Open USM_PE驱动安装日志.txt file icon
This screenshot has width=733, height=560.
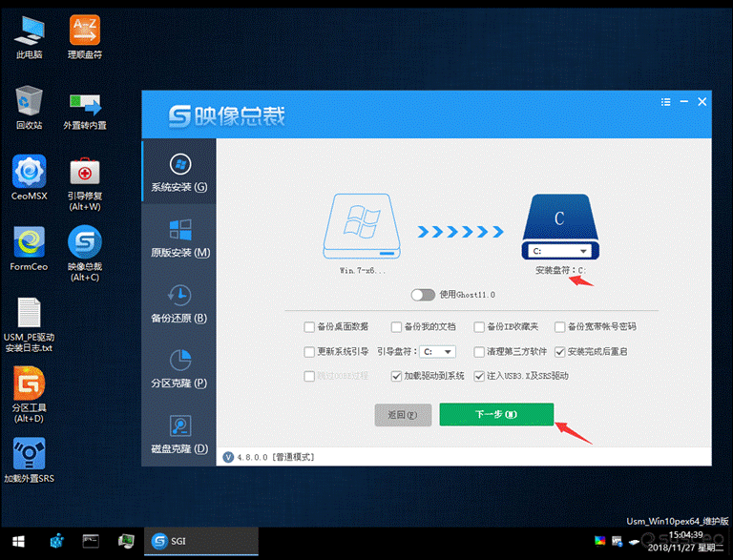pyautogui.click(x=29, y=325)
